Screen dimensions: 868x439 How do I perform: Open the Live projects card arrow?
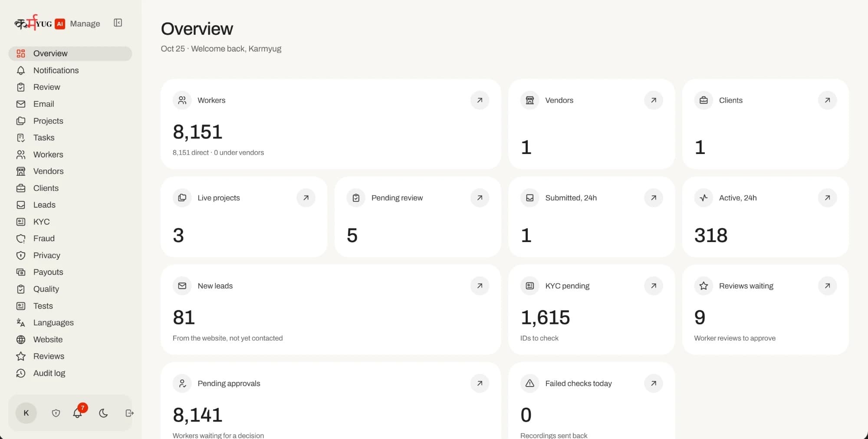pos(306,198)
